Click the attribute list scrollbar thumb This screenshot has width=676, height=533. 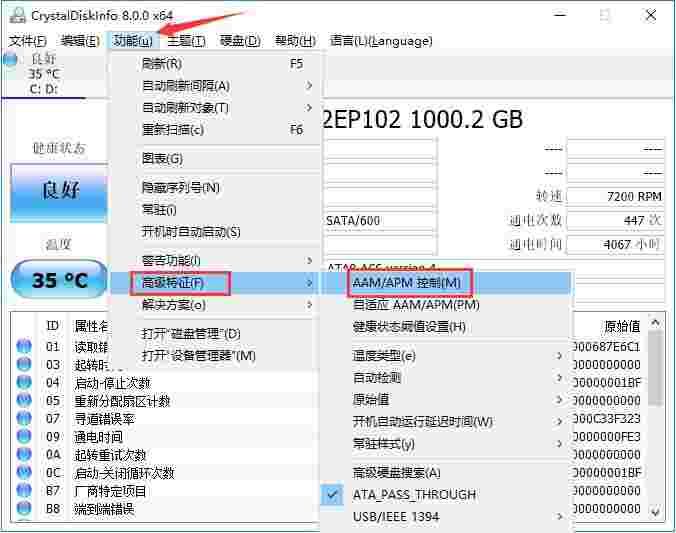(x=655, y=369)
